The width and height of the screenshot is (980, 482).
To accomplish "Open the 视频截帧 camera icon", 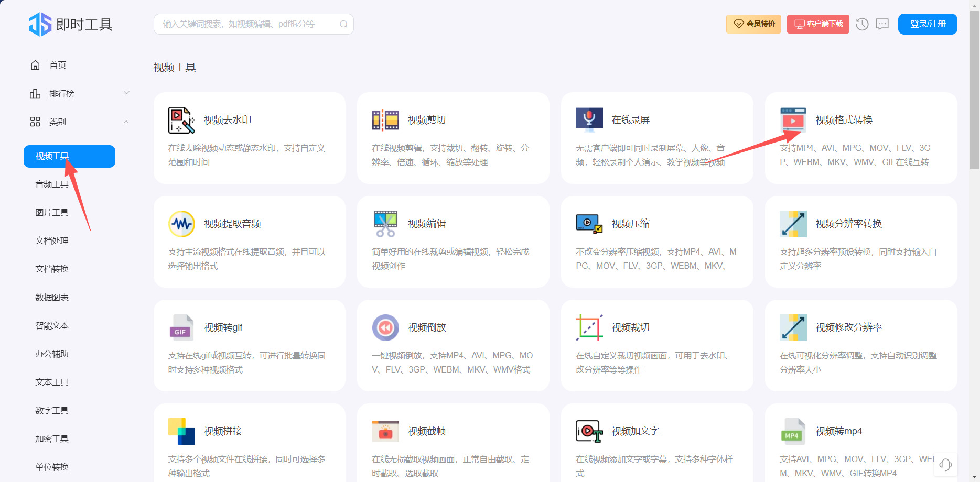I will (385, 431).
